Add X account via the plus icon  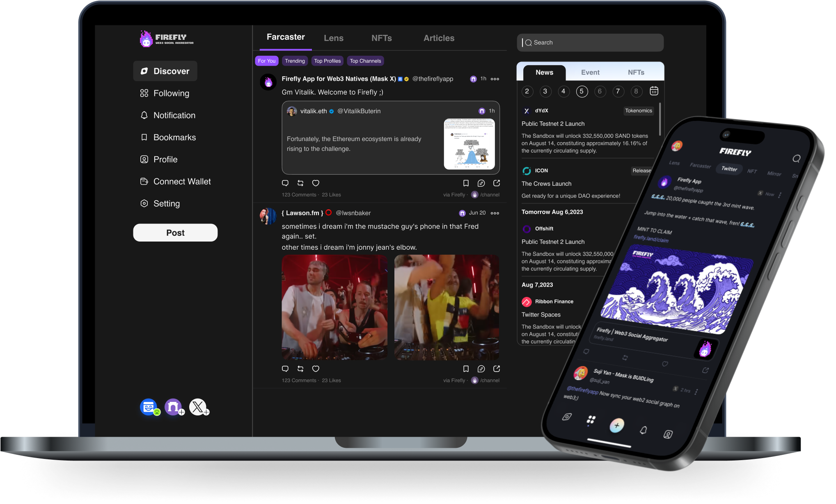[206, 412]
